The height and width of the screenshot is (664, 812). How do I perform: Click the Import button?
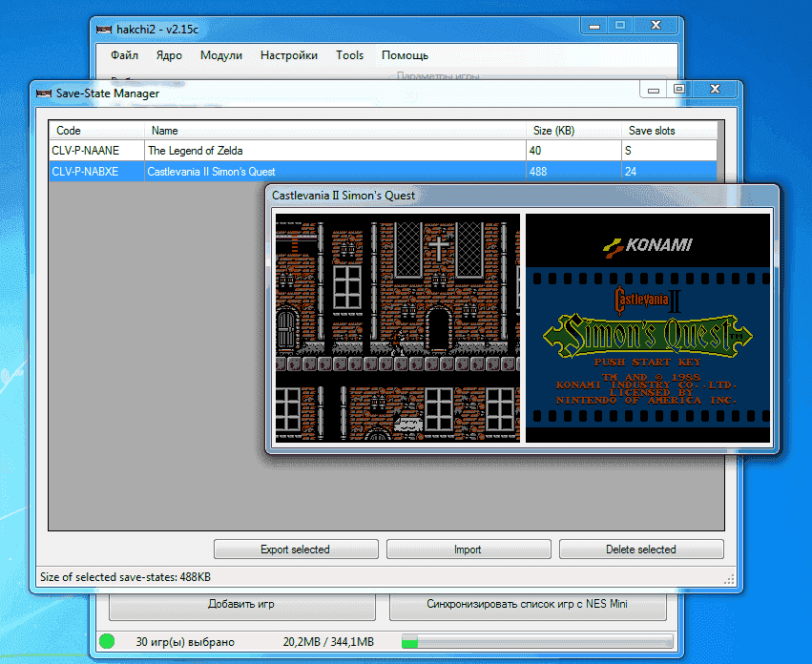(x=468, y=549)
